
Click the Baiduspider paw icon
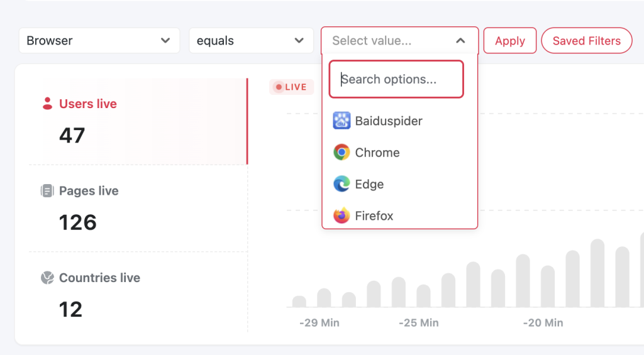point(341,121)
